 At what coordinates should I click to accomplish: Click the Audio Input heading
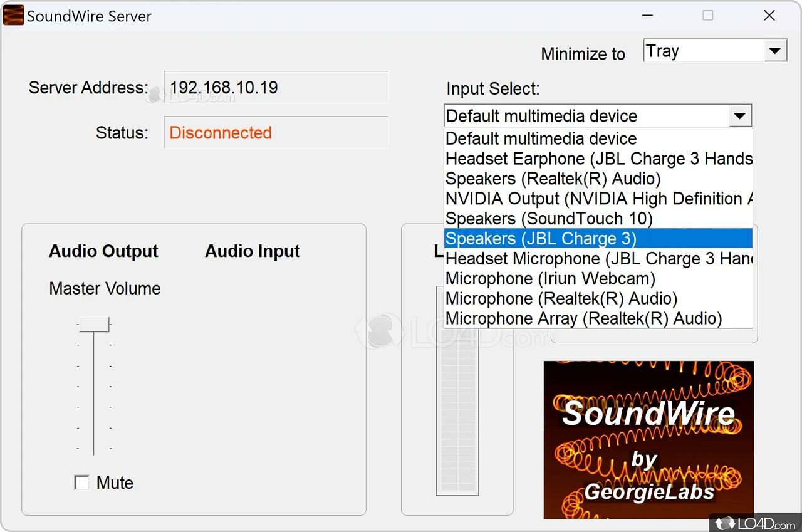253,251
